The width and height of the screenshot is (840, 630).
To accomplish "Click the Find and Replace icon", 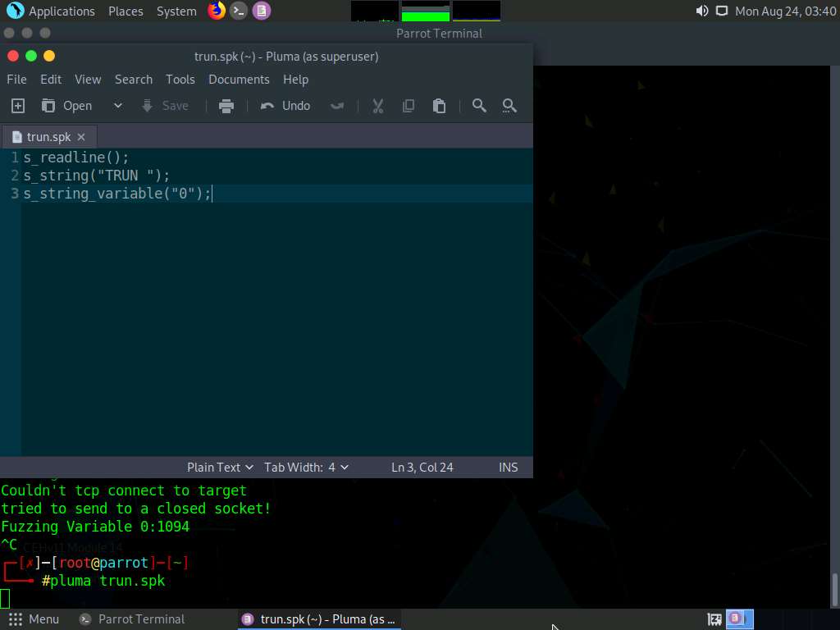I will coord(509,106).
